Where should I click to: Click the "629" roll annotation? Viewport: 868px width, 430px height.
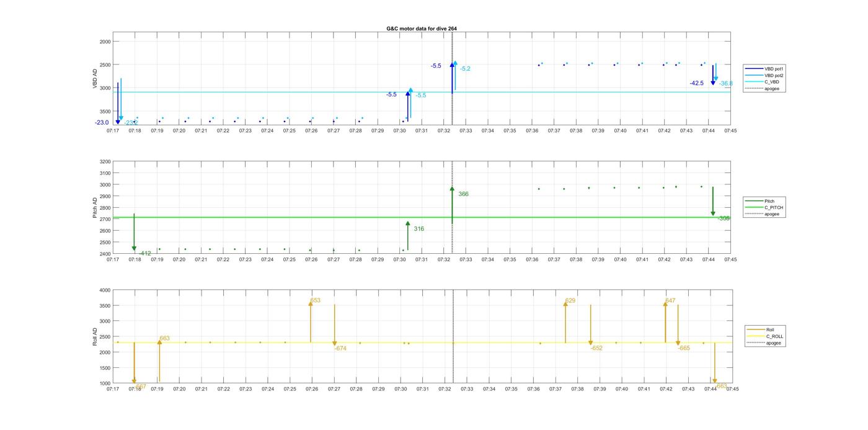point(570,300)
